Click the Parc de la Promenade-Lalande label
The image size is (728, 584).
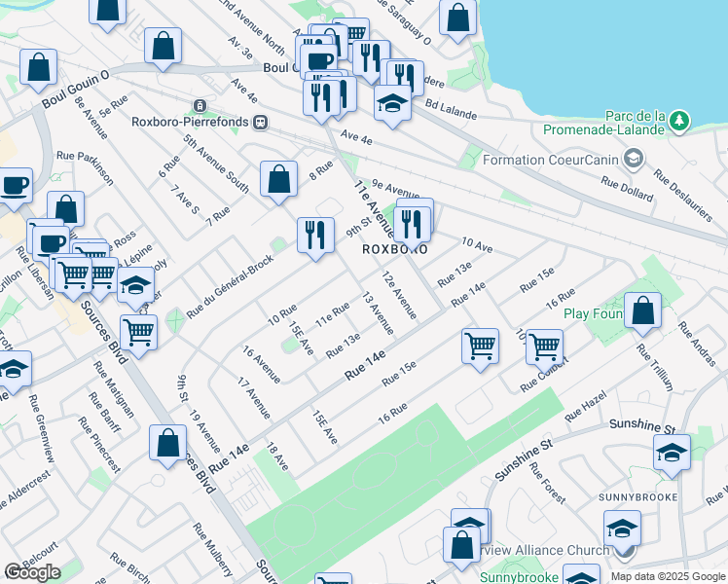click(x=604, y=123)
